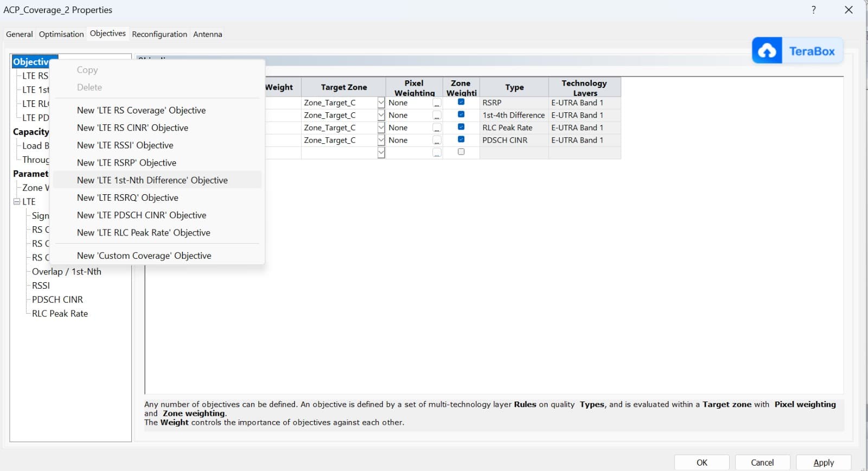This screenshot has height=471, width=868.
Task: Click the Type column header
Action: 514,87
